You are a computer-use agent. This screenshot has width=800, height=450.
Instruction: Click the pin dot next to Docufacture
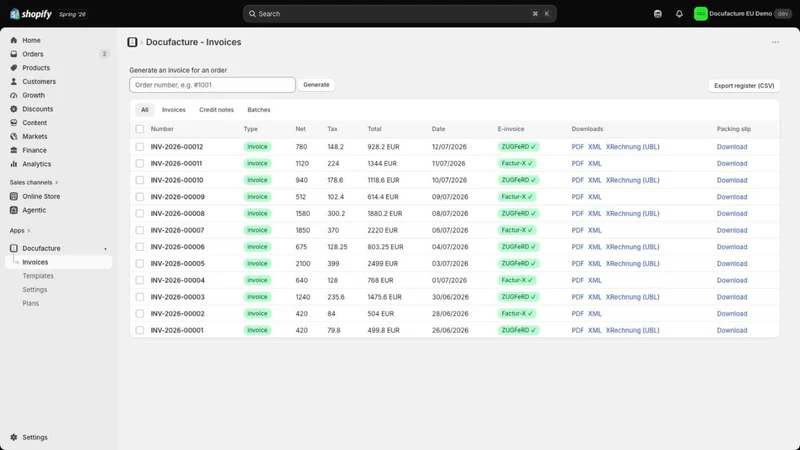[106, 249]
